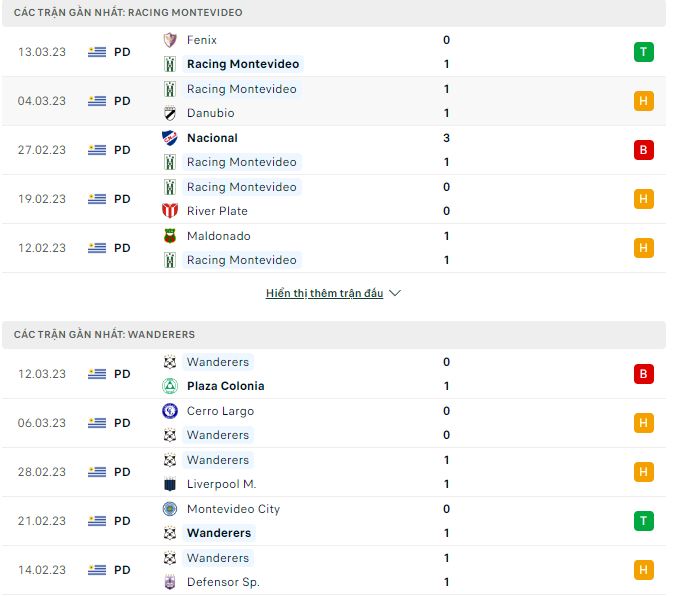Screen dimensions: 674x597
Task: Expand chevron next to Hiển thị thêm trận đấu
Action: pos(395,294)
